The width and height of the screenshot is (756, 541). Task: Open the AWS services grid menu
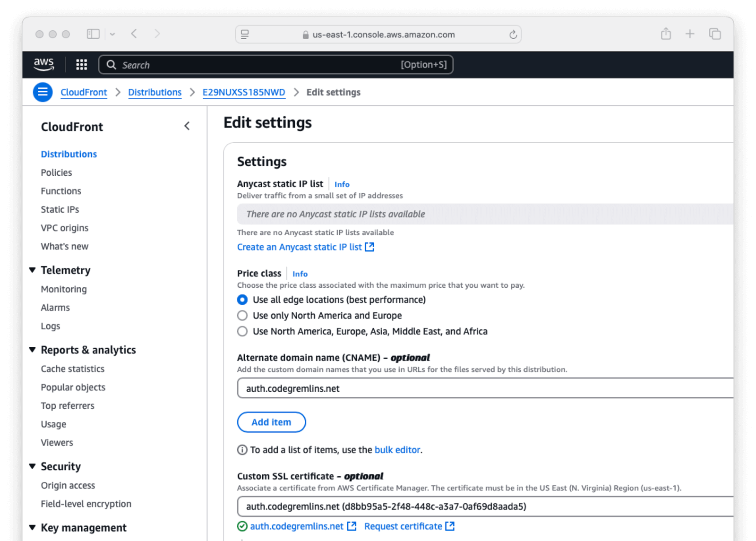pyautogui.click(x=81, y=65)
